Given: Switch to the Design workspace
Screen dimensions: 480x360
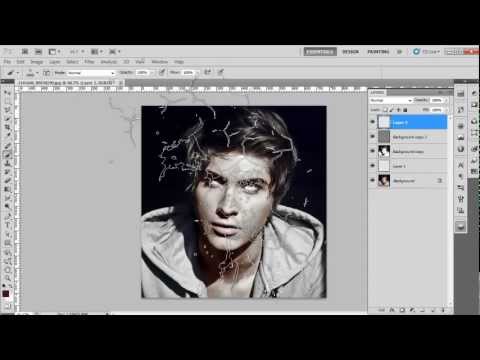Looking at the screenshot, I should [351, 52].
